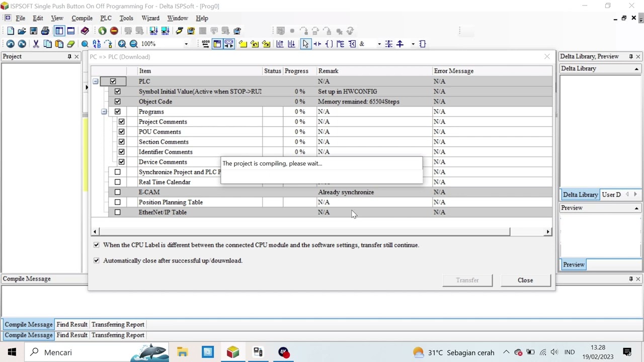The image size is (644, 362).
Task: Open the zoom percentage dropdown
Action: tap(186, 44)
